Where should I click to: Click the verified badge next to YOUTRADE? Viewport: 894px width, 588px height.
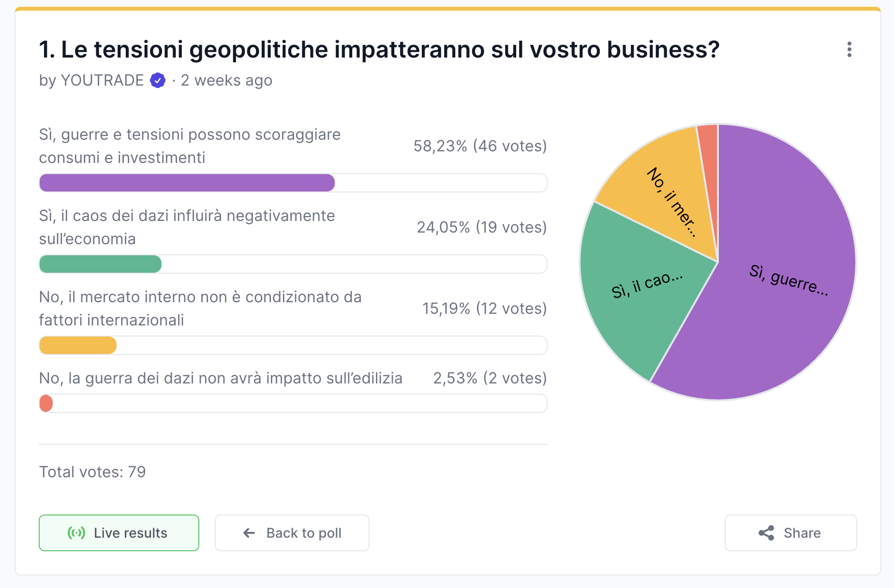[158, 80]
